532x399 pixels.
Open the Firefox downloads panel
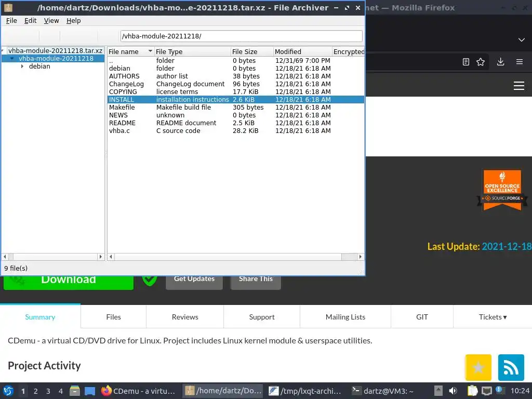coord(500,62)
